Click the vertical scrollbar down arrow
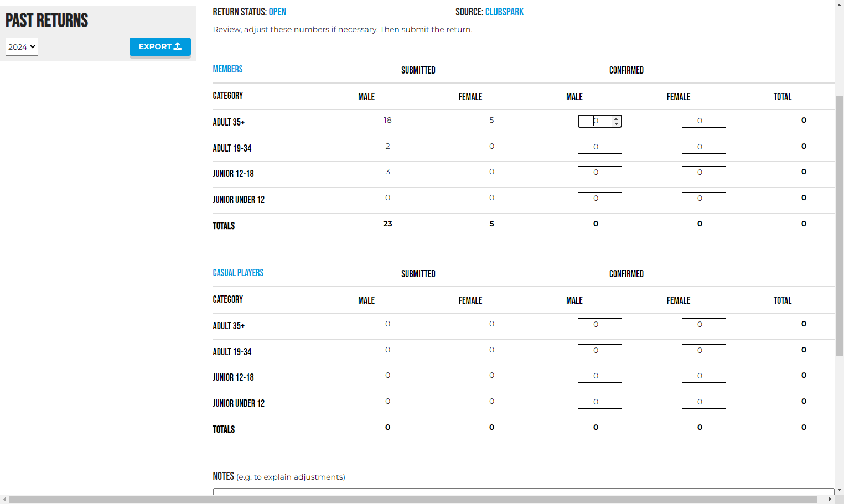 [839, 490]
